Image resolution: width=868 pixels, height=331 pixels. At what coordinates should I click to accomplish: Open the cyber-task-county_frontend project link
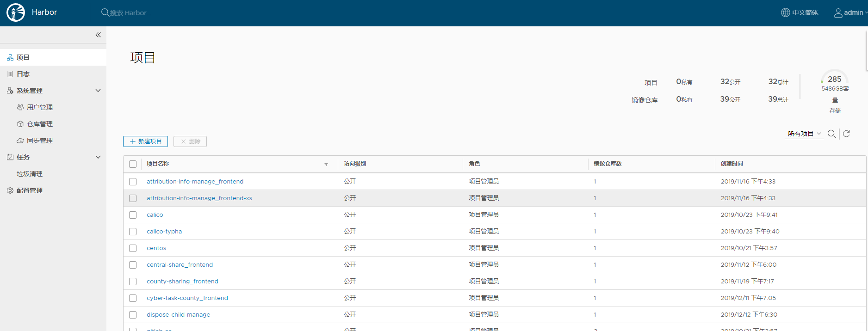click(x=187, y=298)
